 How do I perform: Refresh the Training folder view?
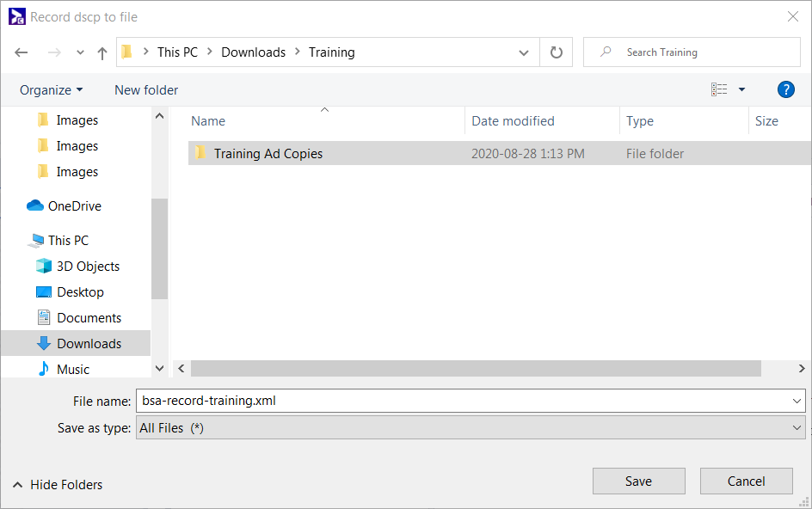[556, 52]
